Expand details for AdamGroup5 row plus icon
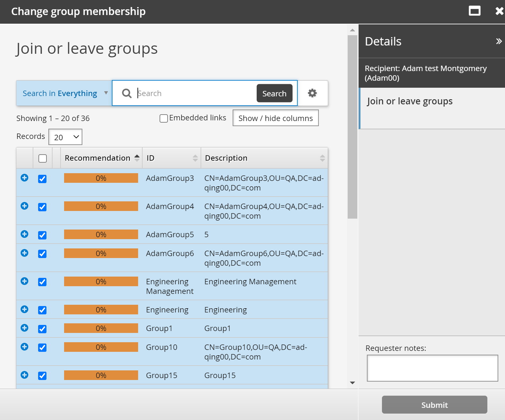 pyautogui.click(x=24, y=234)
